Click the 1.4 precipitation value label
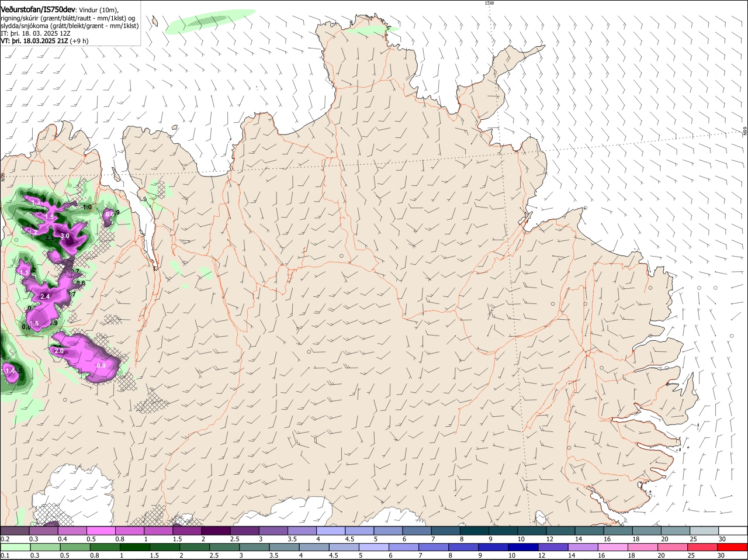The height and width of the screenshot is (560, 748). [x=10, y=371]
